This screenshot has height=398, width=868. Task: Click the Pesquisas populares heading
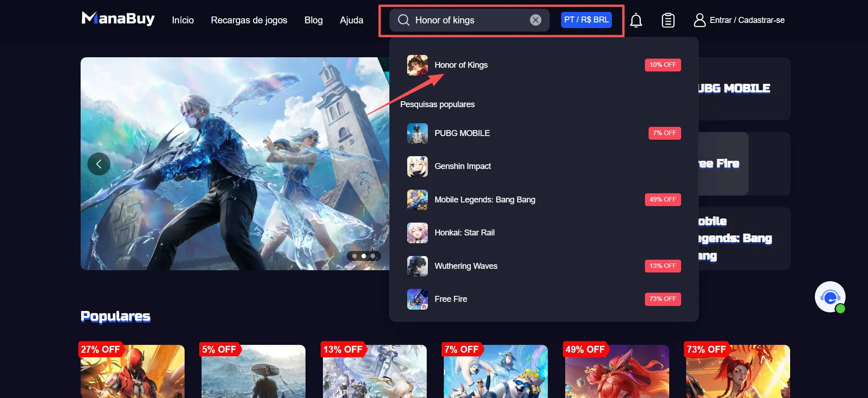click(437, 104)
